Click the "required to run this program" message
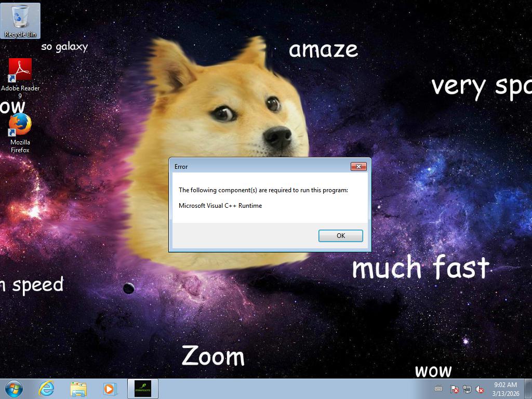Image resolution: width=532 pixels, height=399 pixels. 263,190
